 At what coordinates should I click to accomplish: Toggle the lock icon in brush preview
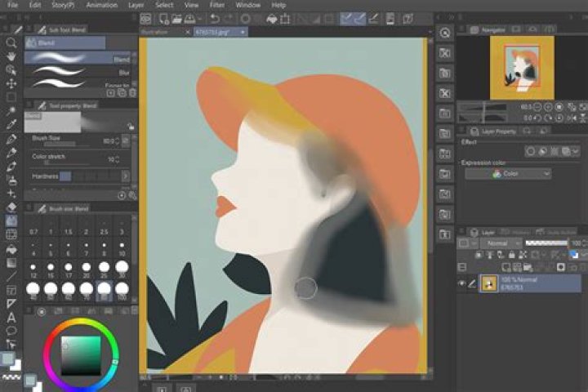pos(130,127)
